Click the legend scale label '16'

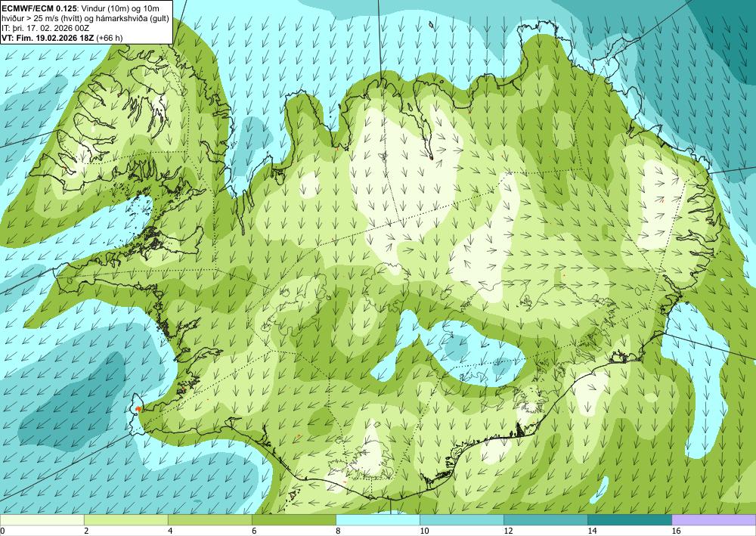(x=677, y=531)
